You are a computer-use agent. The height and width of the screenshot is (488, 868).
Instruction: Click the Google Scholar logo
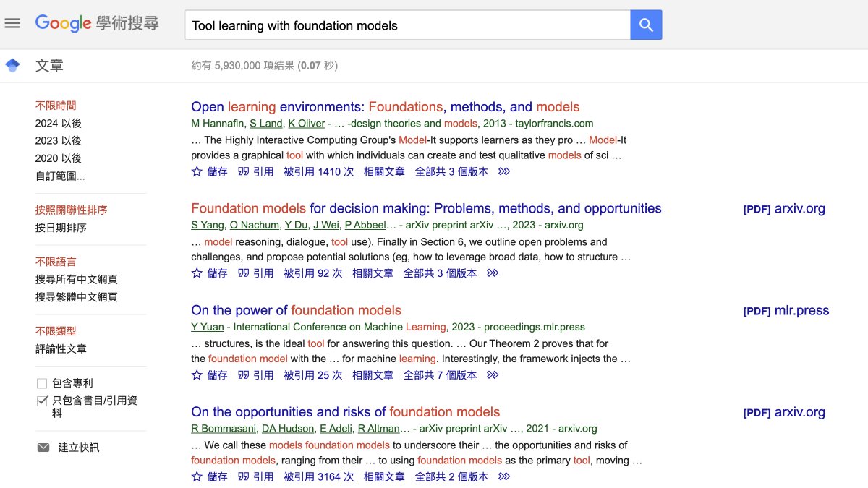(x=97, y=23)
